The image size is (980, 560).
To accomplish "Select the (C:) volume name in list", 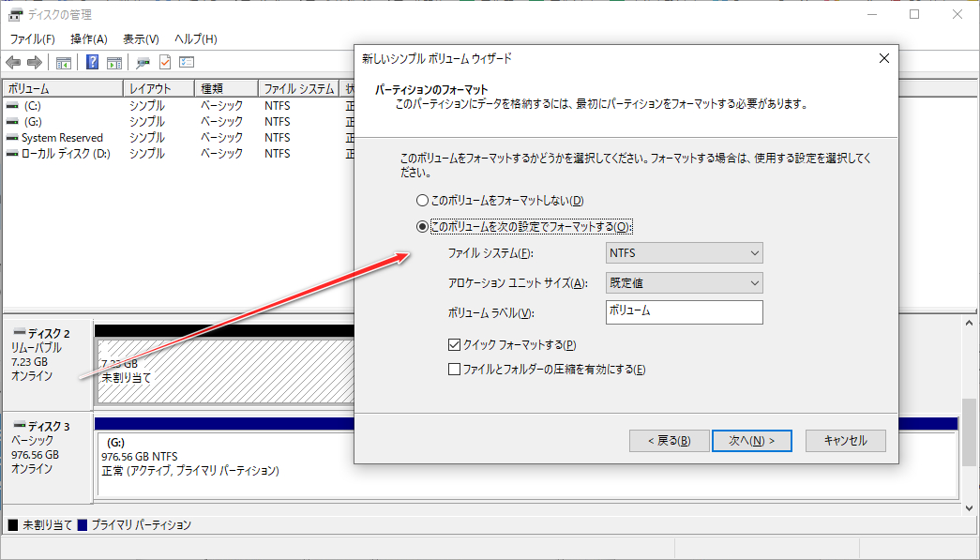I will click(x=33, y=106).
